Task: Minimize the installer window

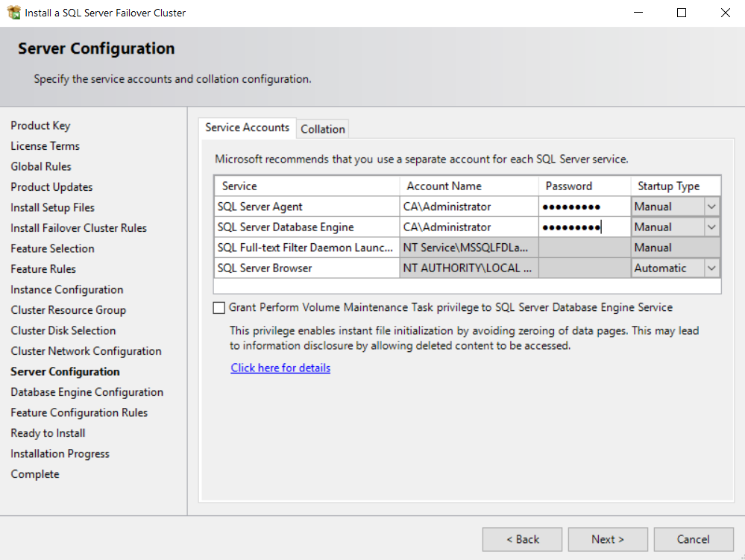Action: (x=638, y=13)
